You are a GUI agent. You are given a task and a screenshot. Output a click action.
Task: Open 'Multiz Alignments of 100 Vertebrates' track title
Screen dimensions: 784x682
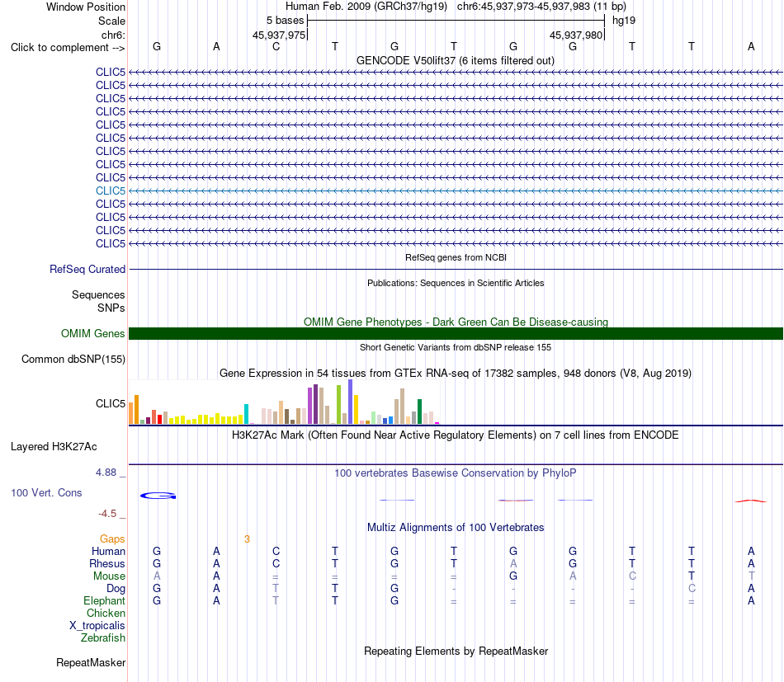point(456,528)
